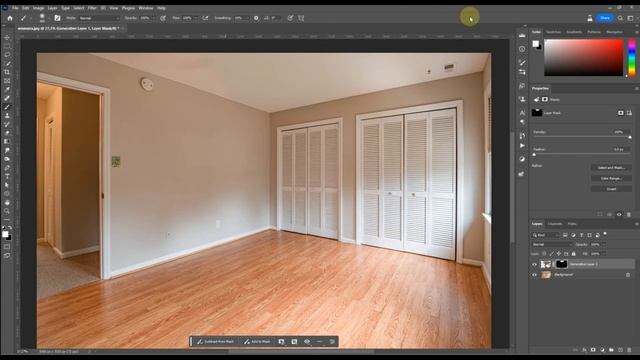Open the Filter menu
Image resolution: width=640 pixels, height=360 pixels.
coord(92,8)
